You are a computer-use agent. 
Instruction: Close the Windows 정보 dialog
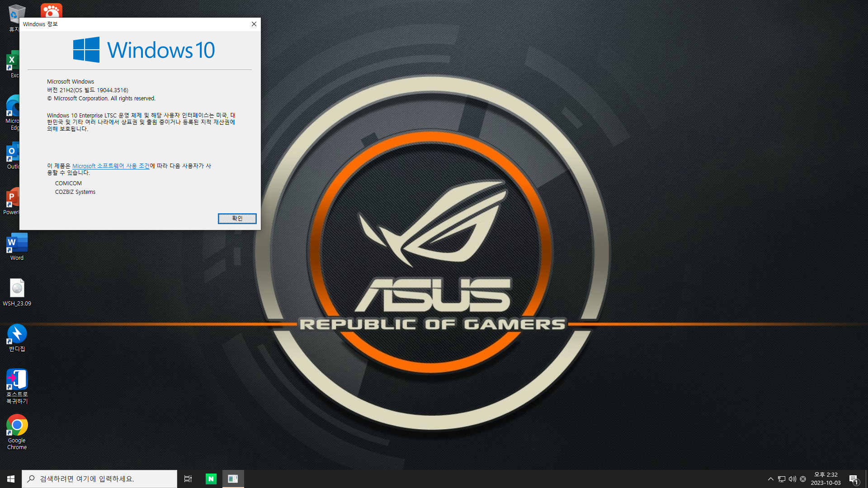[x=254, y=24]
